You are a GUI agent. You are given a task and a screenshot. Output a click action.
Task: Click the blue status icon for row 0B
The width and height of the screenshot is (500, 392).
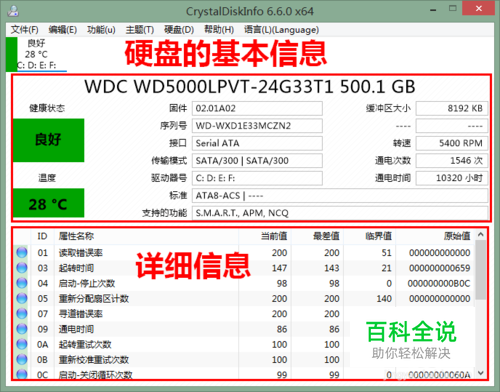[x=22, y=360]
